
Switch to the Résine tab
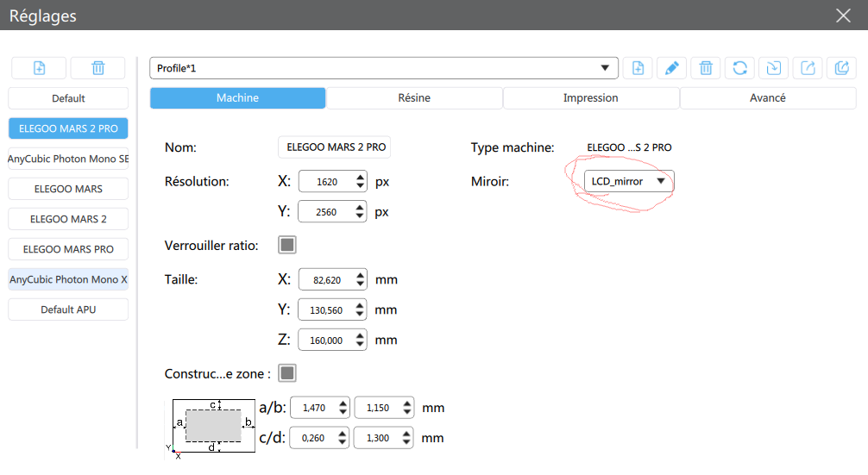[414, 98]
